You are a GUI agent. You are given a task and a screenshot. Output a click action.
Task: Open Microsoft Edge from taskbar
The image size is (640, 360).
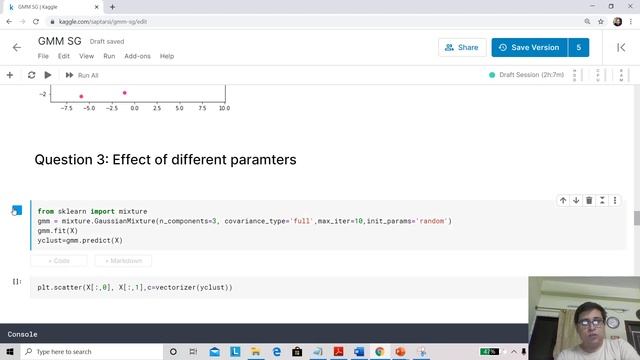(x=276, y=351)
